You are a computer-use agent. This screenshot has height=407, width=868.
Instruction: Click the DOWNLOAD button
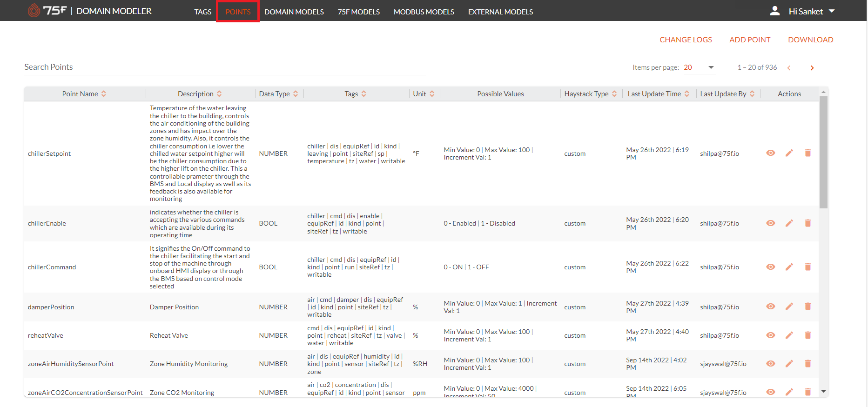[811, 40]
